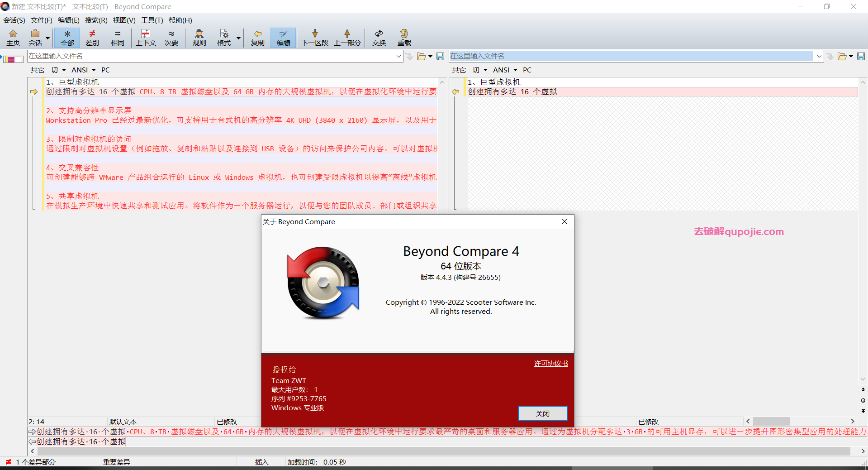Save the right pane file

coord(861,56)
